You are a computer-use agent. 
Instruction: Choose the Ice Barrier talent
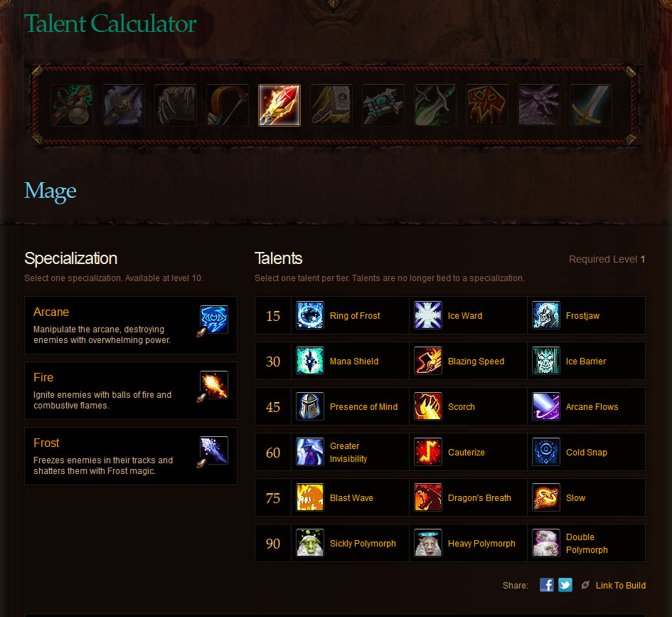point(586,361)
